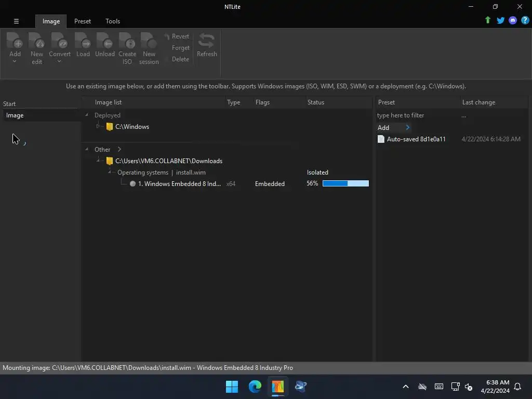Open the Add dropdown arrow in toolbar
532x399 pixels.
coord(15,61)
